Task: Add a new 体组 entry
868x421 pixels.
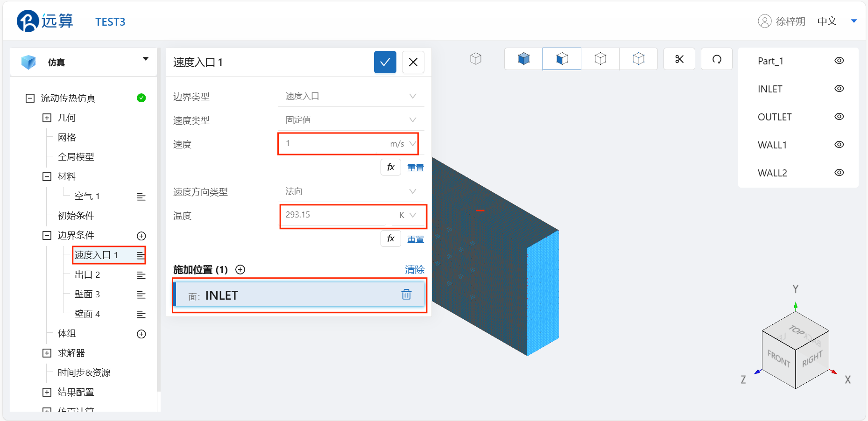Action: tap(141, 334)
